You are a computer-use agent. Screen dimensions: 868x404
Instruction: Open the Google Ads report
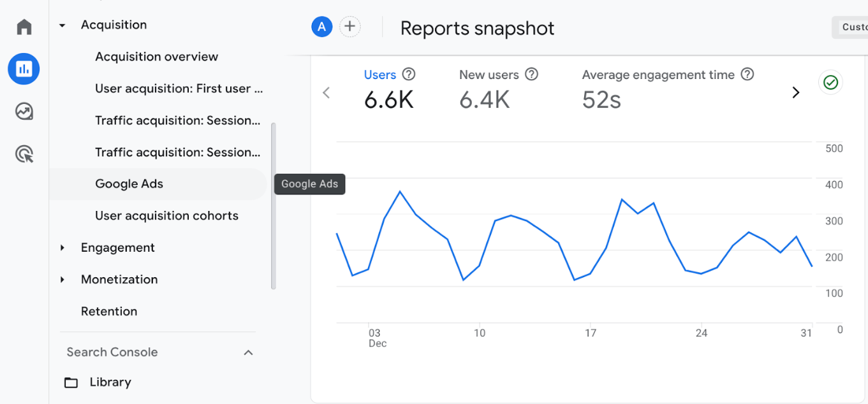coord(129,184)
